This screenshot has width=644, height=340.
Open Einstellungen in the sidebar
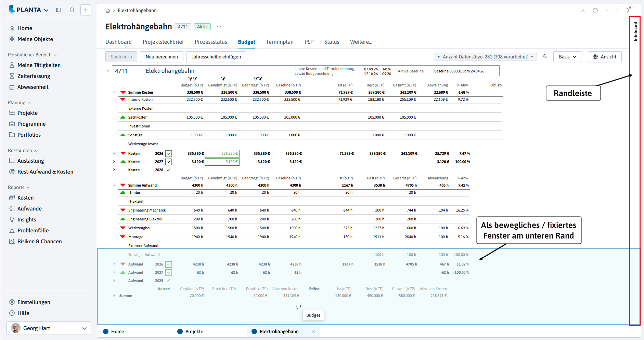34,302
